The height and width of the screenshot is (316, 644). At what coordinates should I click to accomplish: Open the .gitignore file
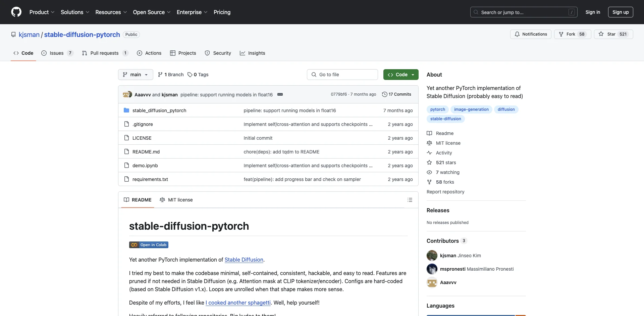point(143,124)
